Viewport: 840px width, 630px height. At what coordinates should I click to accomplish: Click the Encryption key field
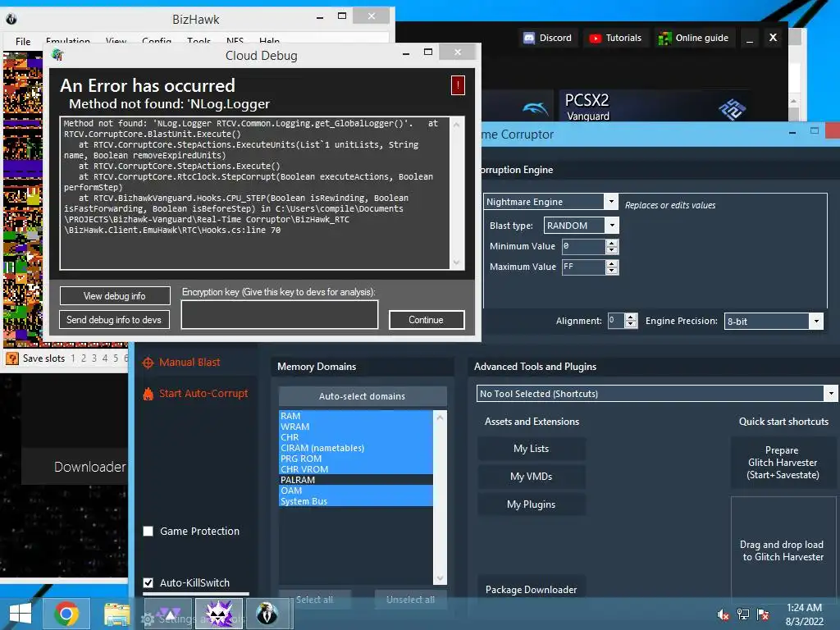pos(280,314)
